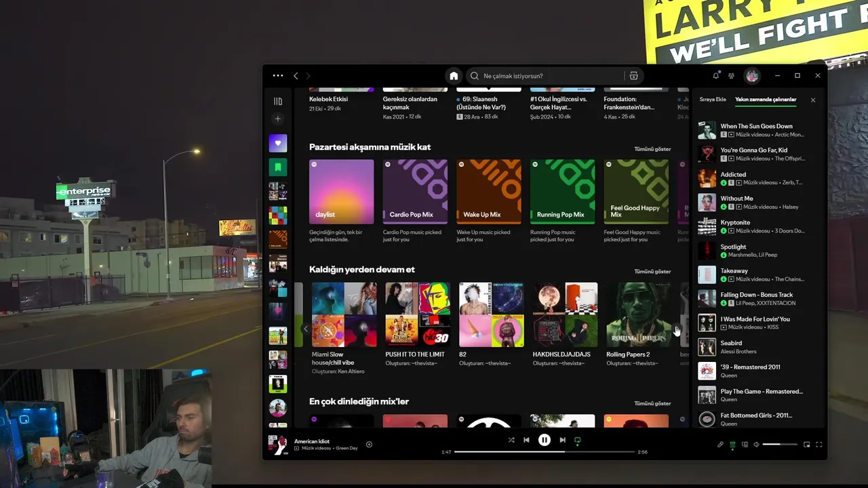Open the miniplayer
Viewport: 868px width, 488px height.
806,445
